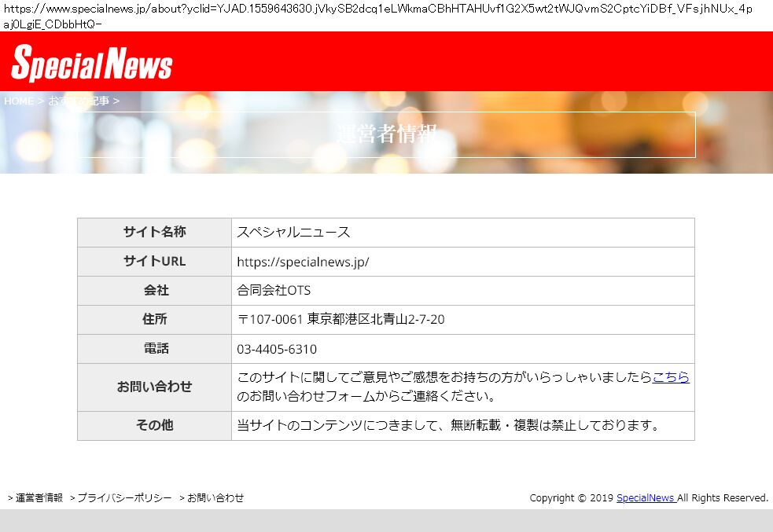Click the スペシャルニュース site name value

[x=293, y=233]
